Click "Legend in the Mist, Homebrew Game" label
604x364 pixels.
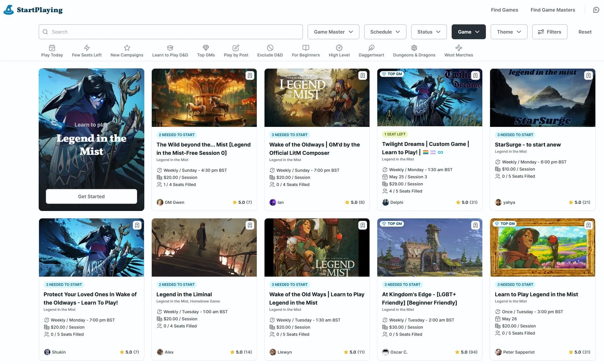[188, 301]
